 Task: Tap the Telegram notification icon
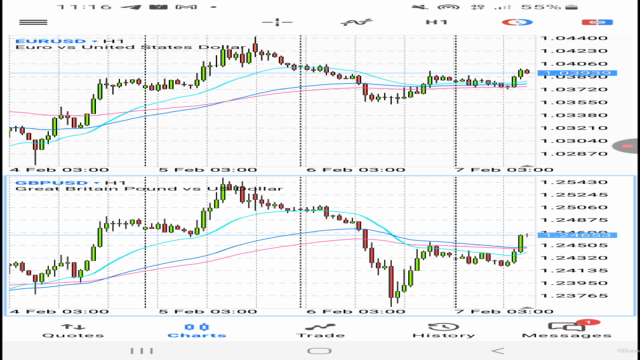pos(131,7)
